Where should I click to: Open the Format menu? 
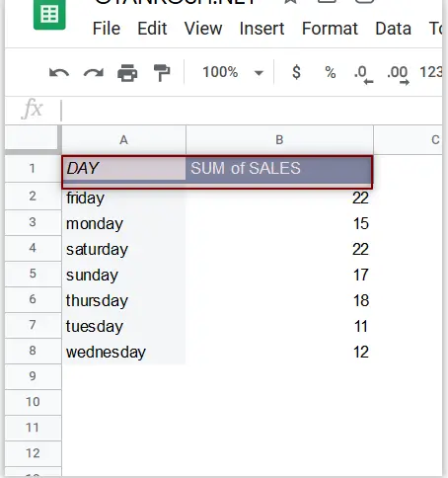[x=330, y=29]
